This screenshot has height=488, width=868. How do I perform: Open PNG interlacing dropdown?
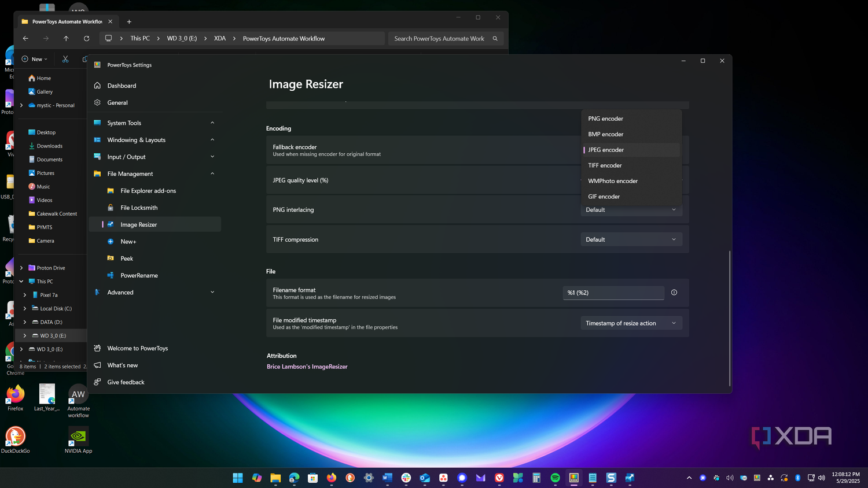tap(631, 210)
